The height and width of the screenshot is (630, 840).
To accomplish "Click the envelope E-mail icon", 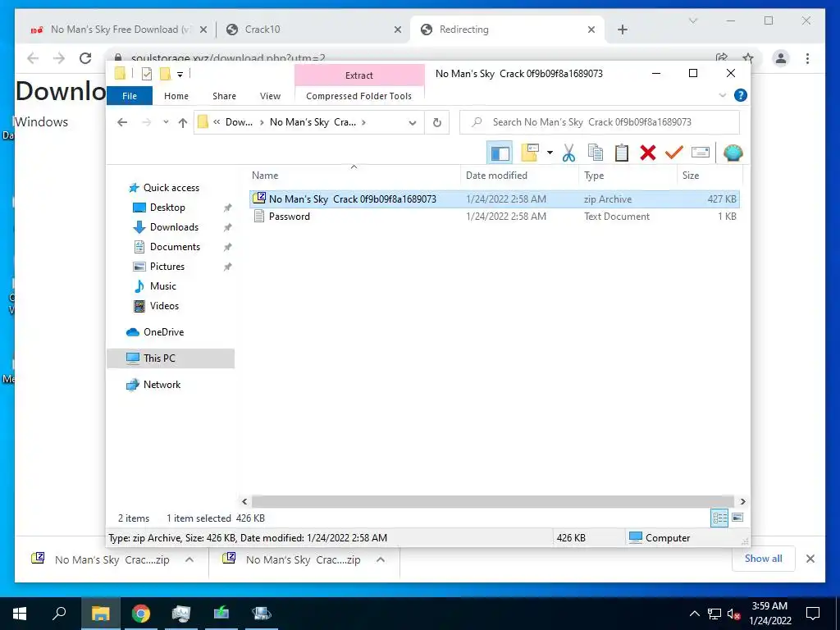I will [701, 153].
